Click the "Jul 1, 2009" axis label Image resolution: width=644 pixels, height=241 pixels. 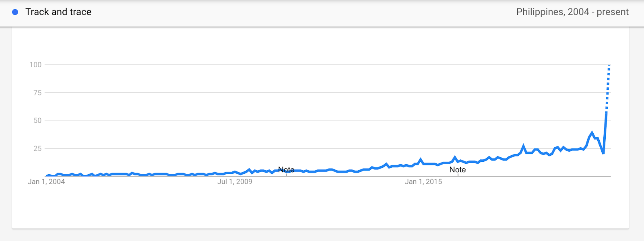pyautogui.click(x=235, y=182)
